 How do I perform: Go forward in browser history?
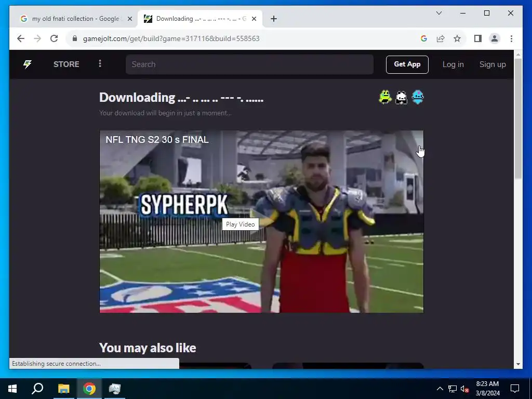[37, 38]
